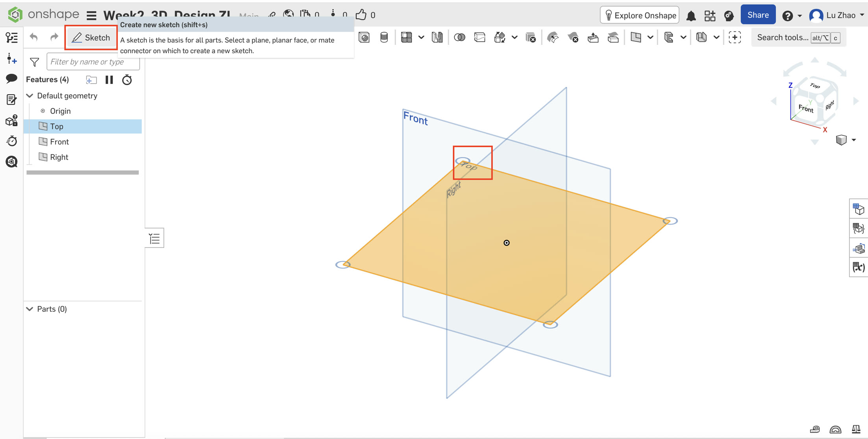The image size is (868, 439).
Task: Click the filter by name input
Action: (93, 62)
